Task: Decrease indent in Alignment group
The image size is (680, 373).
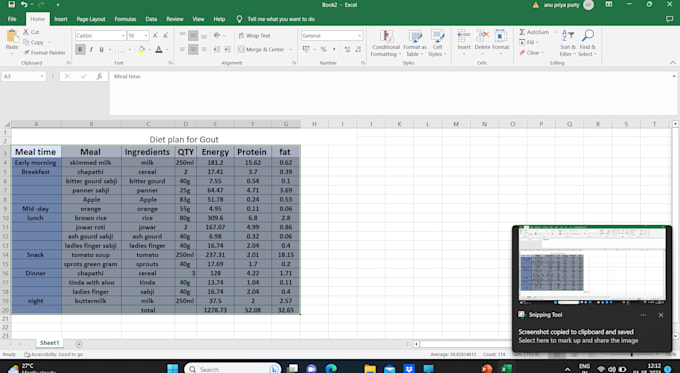Action: tap(216, 49)
